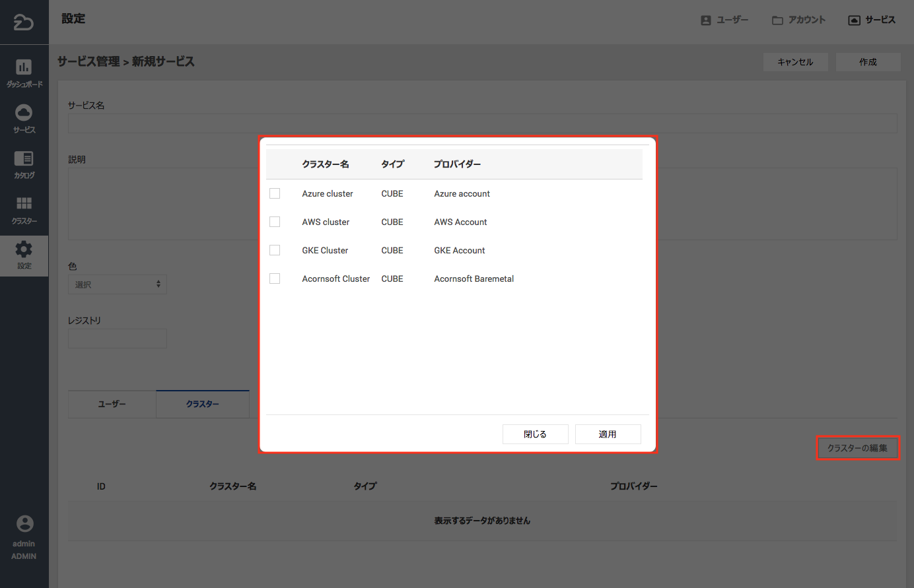The image size is (914, 588).
Task: Click the admin user avatar icon
Action: coord(24,523)
